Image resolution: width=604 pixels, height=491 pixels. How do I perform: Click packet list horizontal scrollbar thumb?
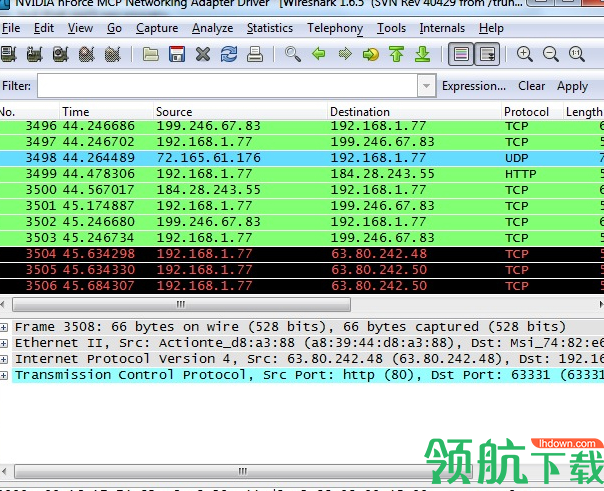181,305
